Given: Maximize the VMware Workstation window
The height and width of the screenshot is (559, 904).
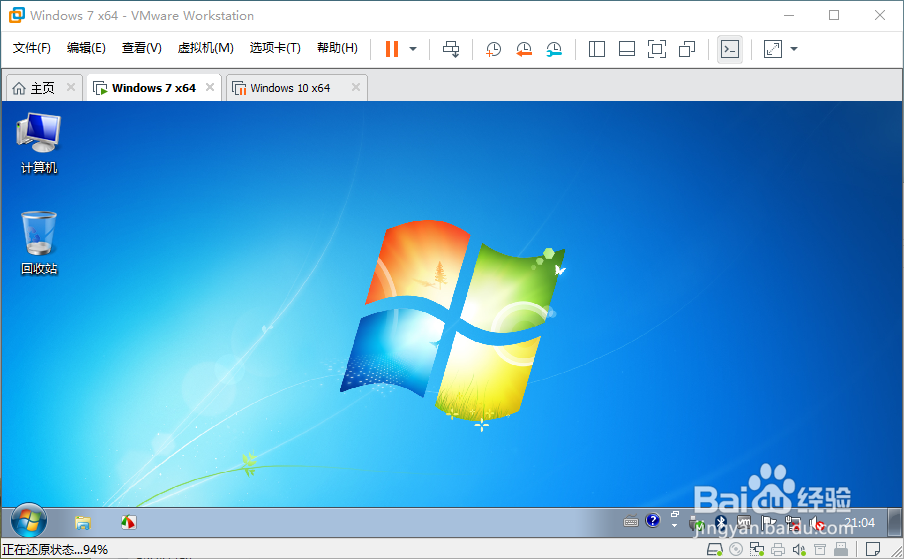Looking at the screenshot, I should click(834, 16).
